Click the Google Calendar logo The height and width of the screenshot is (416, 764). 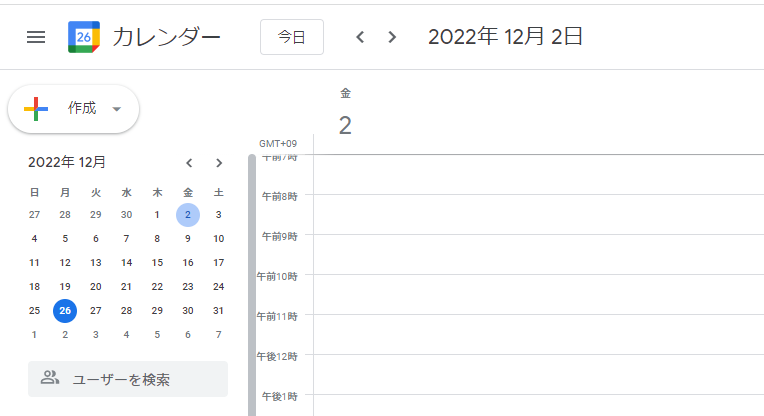point(83,37)
